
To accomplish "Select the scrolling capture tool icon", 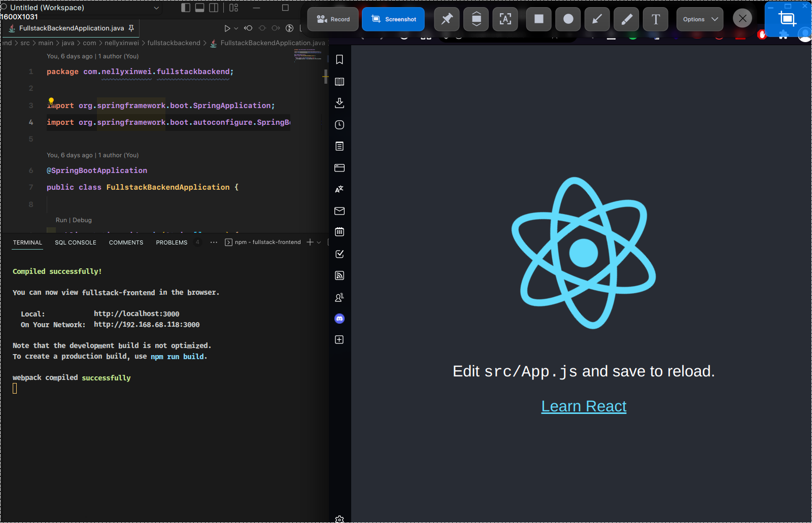I will click(476, 19).
